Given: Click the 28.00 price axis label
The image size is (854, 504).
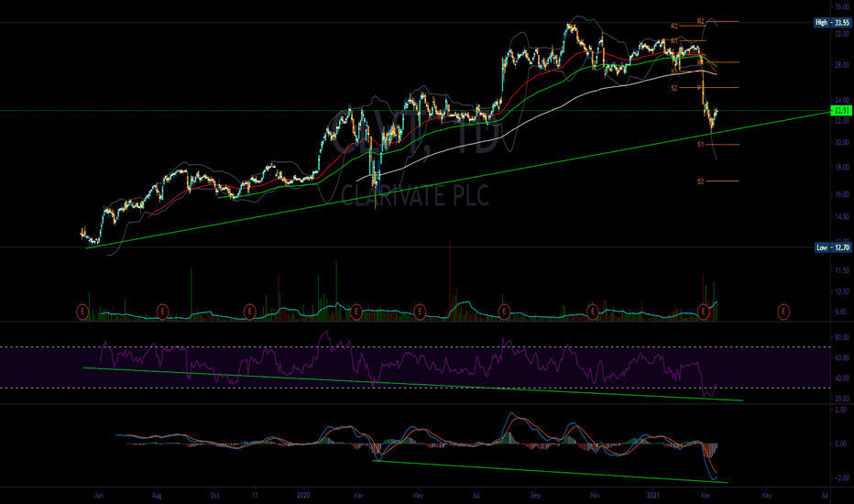Looking at the screenshot, I should (x=842, y=65).
